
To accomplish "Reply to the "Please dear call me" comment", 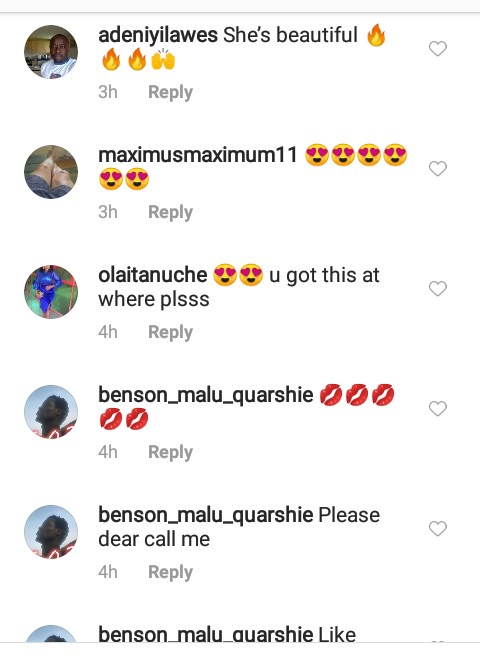I will [x=170, y=572].
